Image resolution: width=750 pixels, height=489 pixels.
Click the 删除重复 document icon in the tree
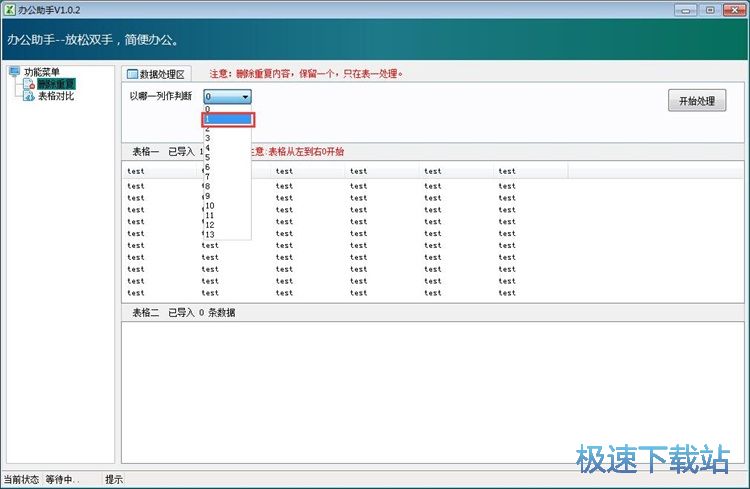(x=28, y=85)
